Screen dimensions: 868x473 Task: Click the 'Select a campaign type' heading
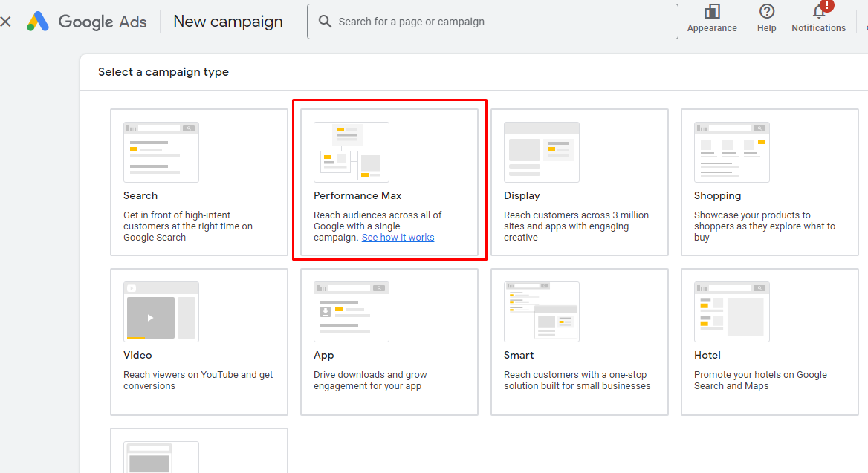tap(163, 72)
